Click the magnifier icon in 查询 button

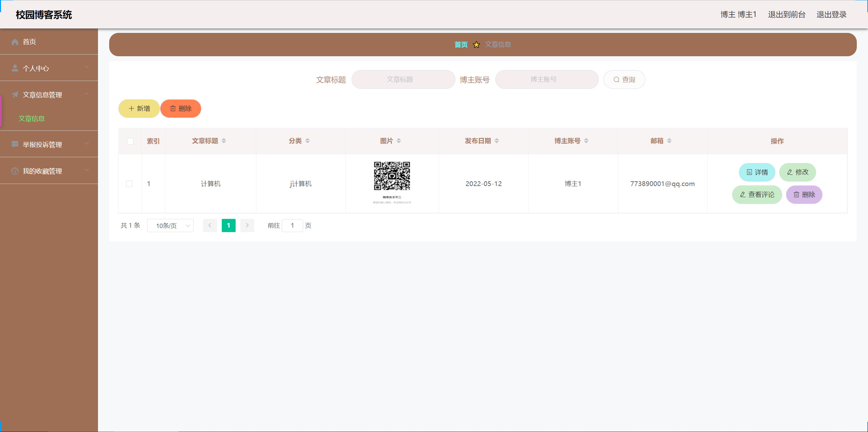(x=616, y=79)
